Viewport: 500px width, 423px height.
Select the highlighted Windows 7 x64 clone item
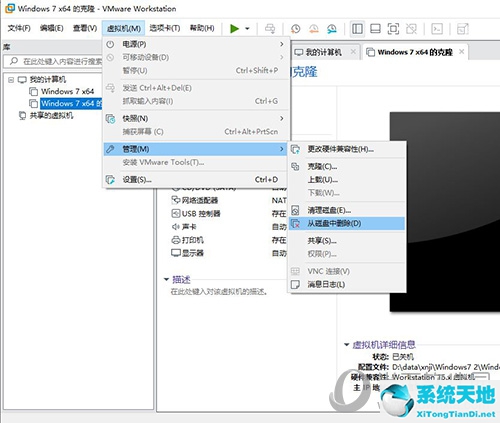tap(71, 104)
